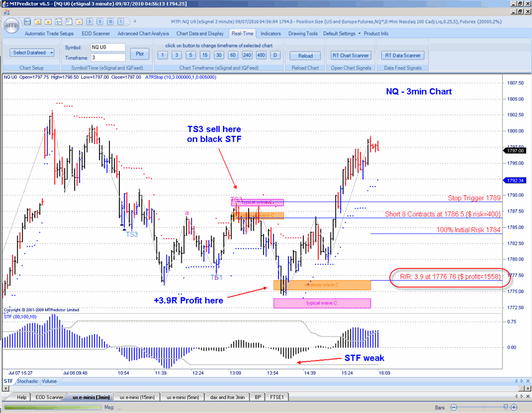Screen dimensions: 532x413
Task: Expand Default Settings dropdown menu
Action: [x=341, y=34]
